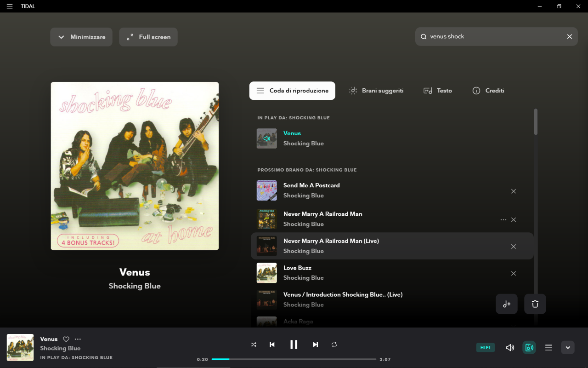Screen dimensions: 588x368
Task: Click the Venus song title in player bar
Action: coord(49,339)
